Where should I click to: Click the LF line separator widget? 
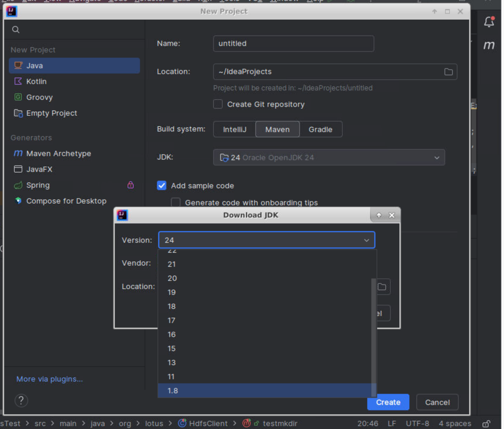coord(392,423)
